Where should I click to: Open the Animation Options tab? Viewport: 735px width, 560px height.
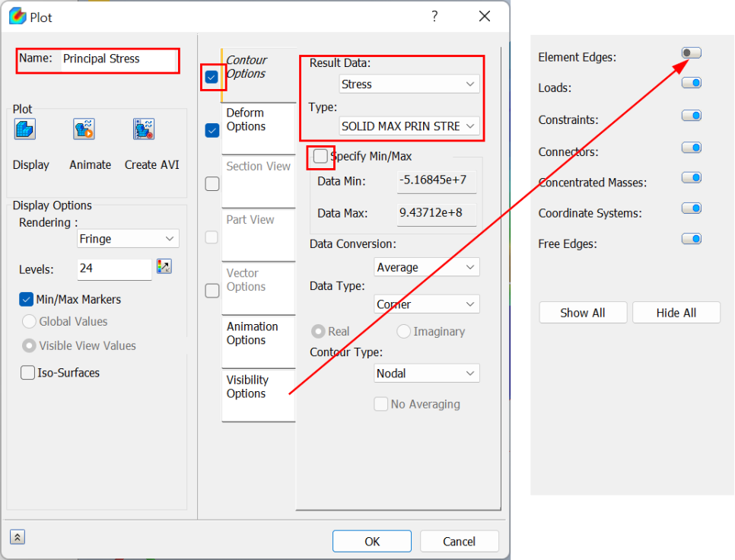coord(252,333)
